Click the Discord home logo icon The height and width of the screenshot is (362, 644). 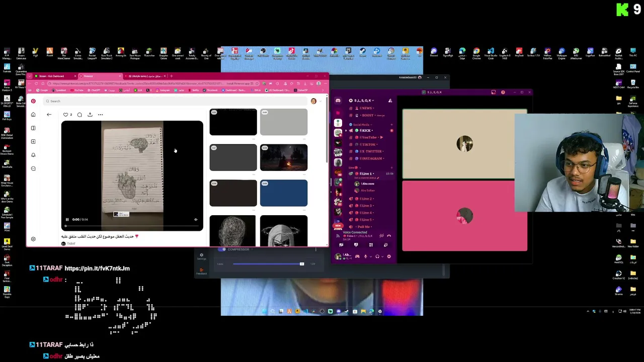(x=338, y=101)
